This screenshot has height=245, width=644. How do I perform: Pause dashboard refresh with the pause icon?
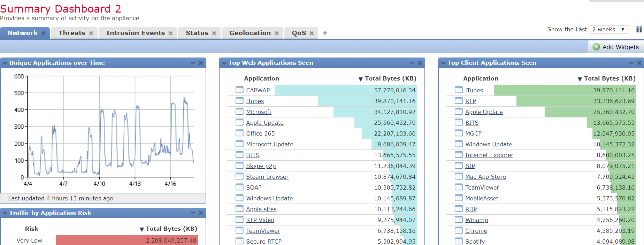pos(639,29)
